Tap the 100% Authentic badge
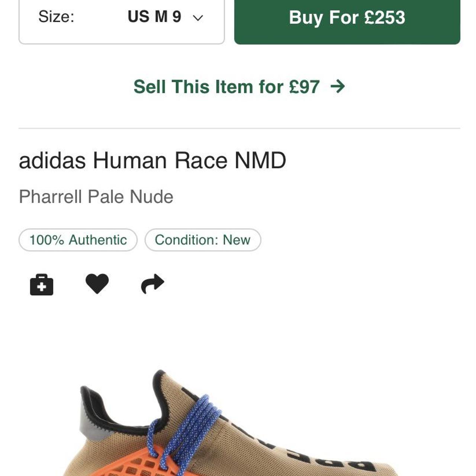Screen dimensions: 476x476 78,240
